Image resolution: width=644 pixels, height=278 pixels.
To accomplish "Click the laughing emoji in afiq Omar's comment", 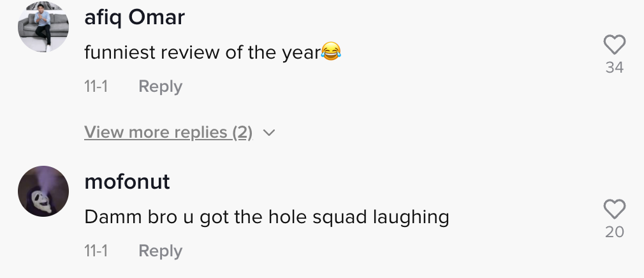I will coord(330,52).
